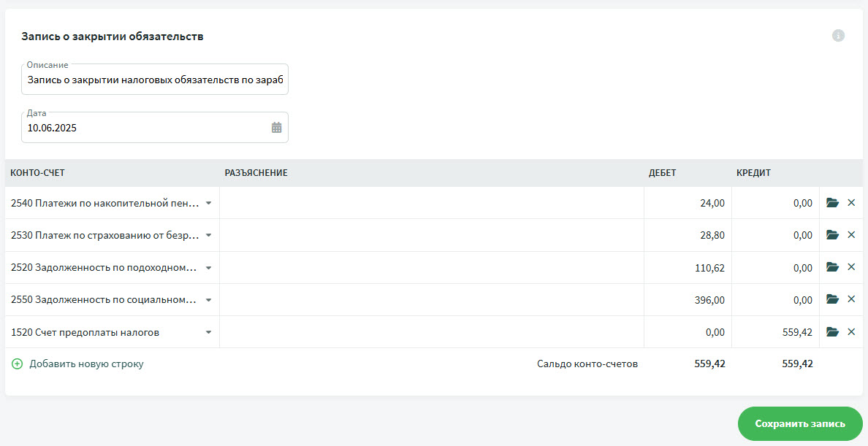Click the debit total 559,42
This screenshot has height=446, width=868.
[x=709, y=364]
